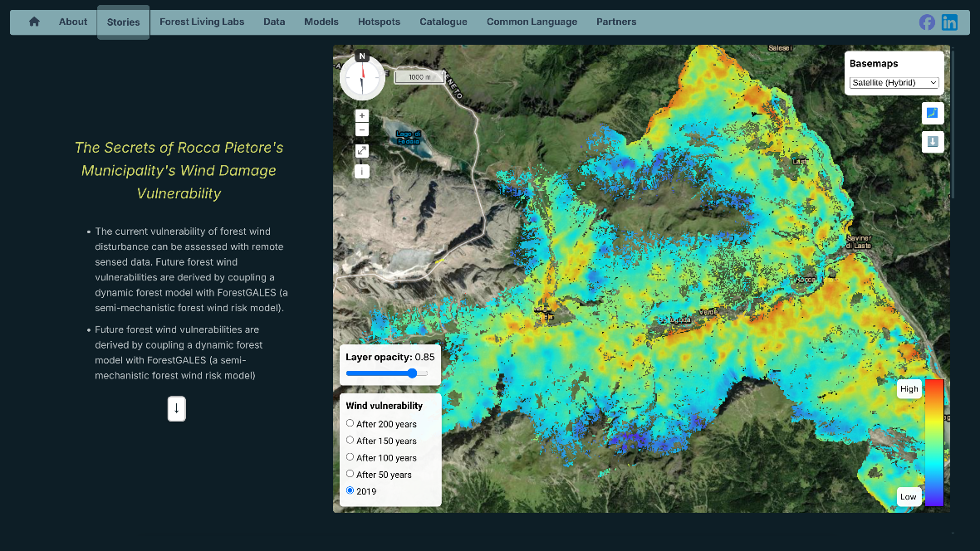Click the page scrollbar on right edge

click(x=953, y=125)
